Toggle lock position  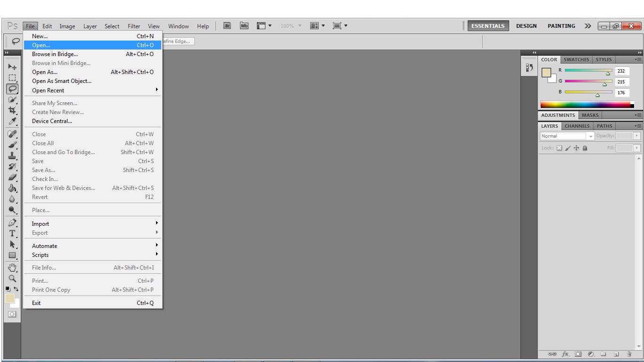(577, 148)
